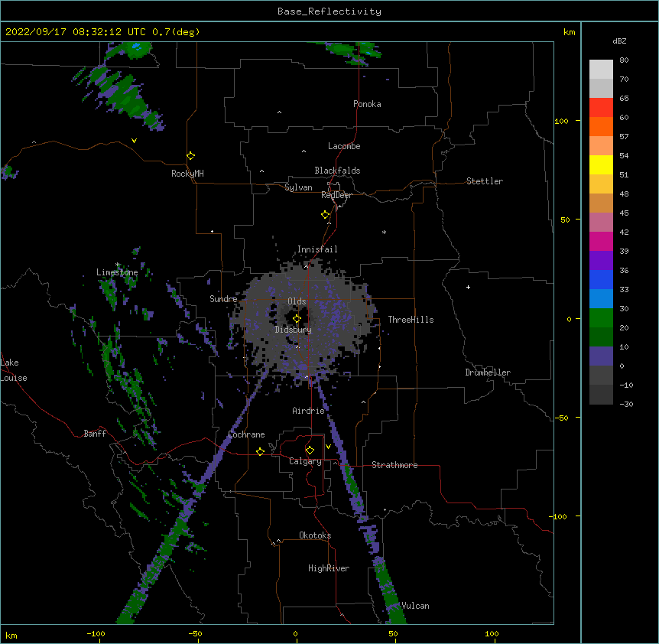
Task: Click the white plus marker west of Drumheller
Action: pos(468,287)
